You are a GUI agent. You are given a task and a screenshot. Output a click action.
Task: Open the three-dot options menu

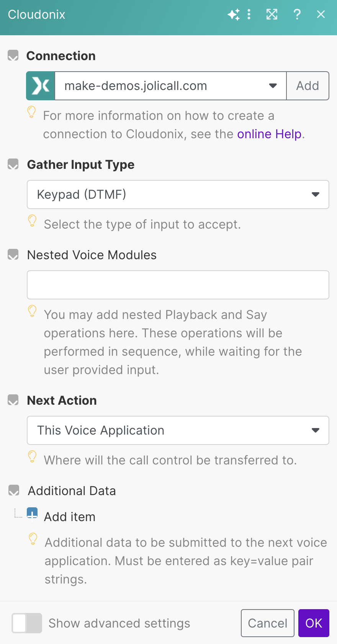coord(249,15)
